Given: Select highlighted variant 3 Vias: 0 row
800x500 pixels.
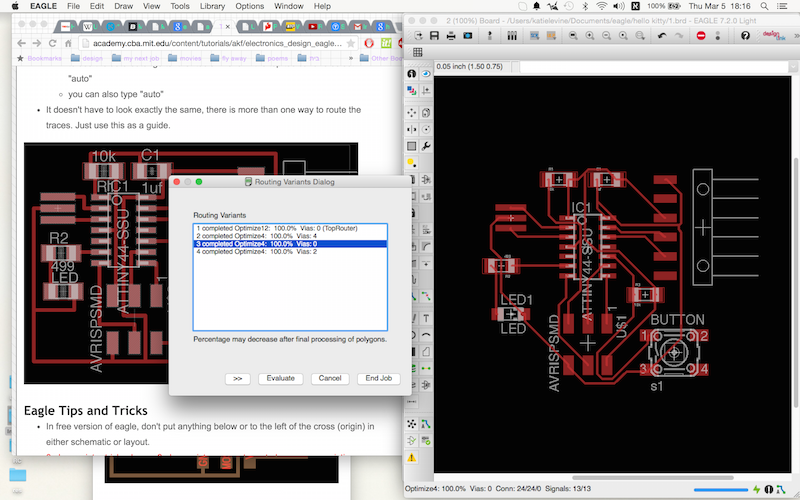Looking at the screenshot, I should 290,244.
